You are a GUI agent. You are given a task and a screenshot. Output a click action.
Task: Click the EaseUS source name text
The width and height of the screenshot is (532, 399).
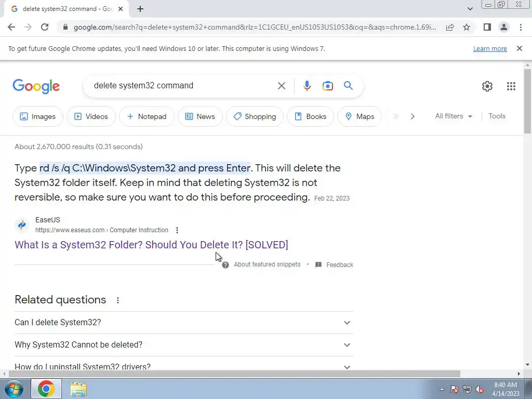47,220
